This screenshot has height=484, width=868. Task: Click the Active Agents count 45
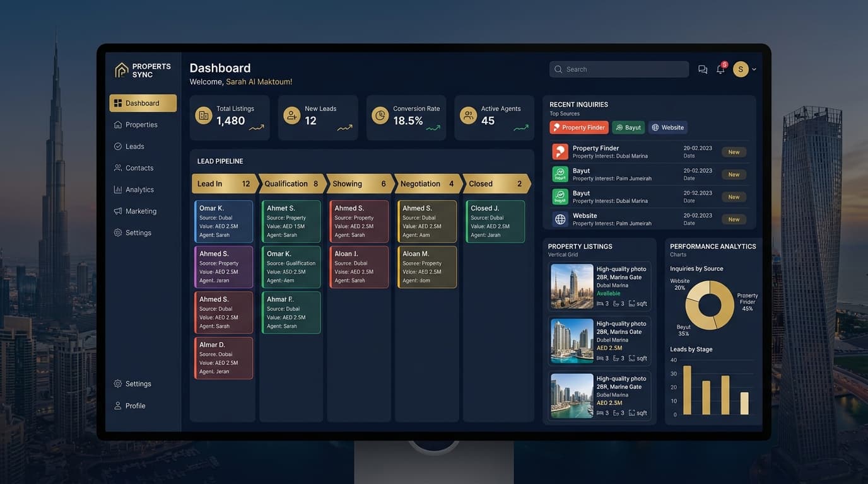[488, 121]
